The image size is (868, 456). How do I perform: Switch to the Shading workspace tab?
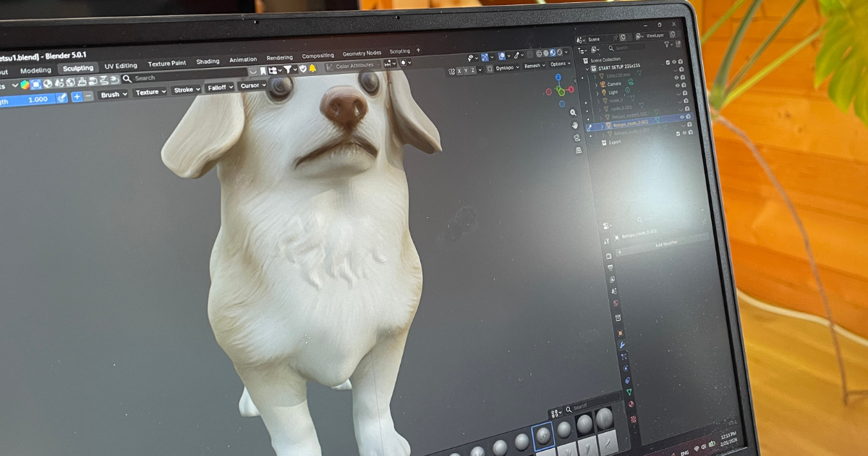pos(208,62)
